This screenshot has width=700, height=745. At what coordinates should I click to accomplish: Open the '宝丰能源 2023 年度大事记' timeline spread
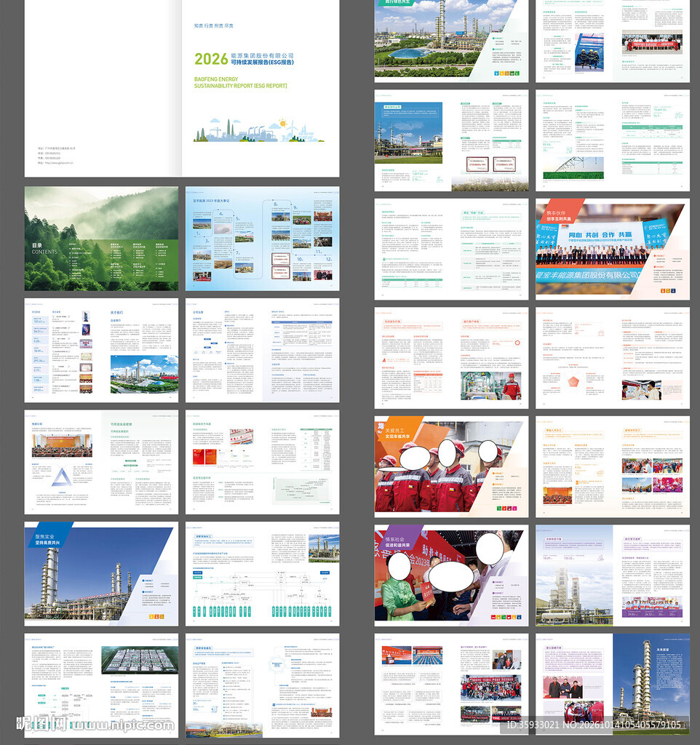263,239
